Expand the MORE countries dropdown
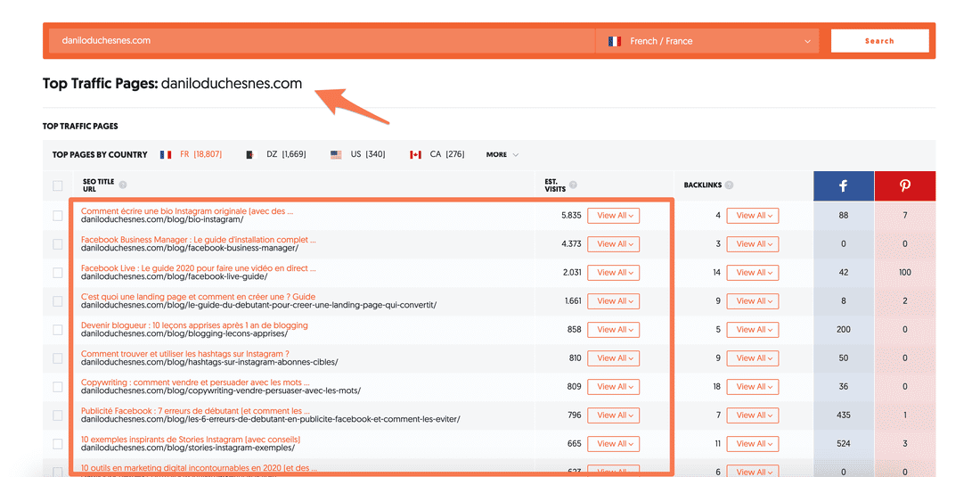The width and height of the screenshot is (980, 477). point(502,154)
